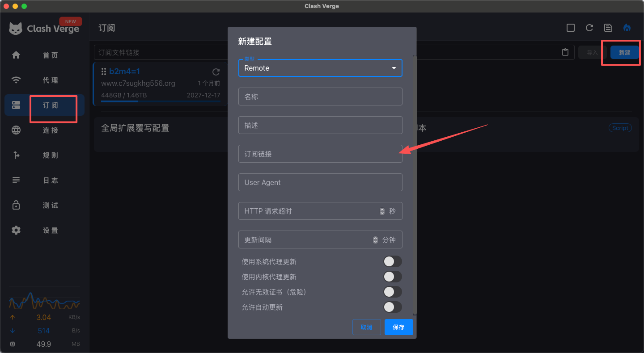The image size is (644, 353).
Task: Click the Clash Verge cat logo
Action: [16, 29]
